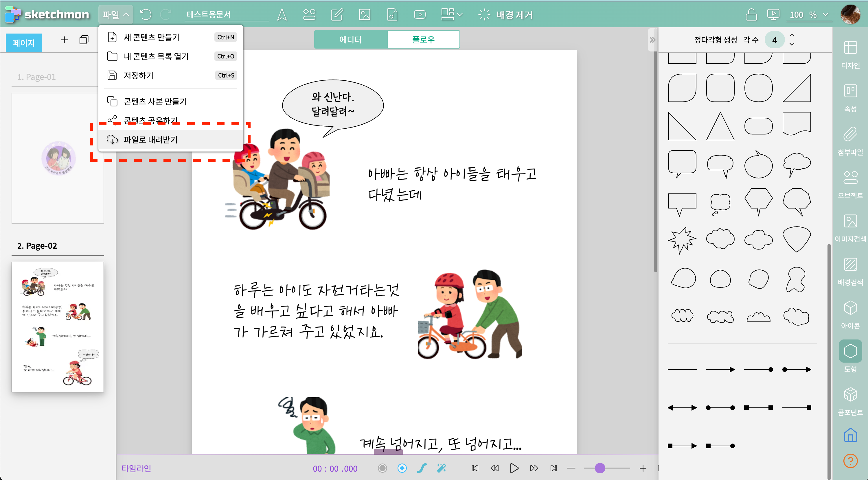This screenshot has height=480, width=868.
Task: Open the zoom percentage dropdown
Action: point(825,14)
